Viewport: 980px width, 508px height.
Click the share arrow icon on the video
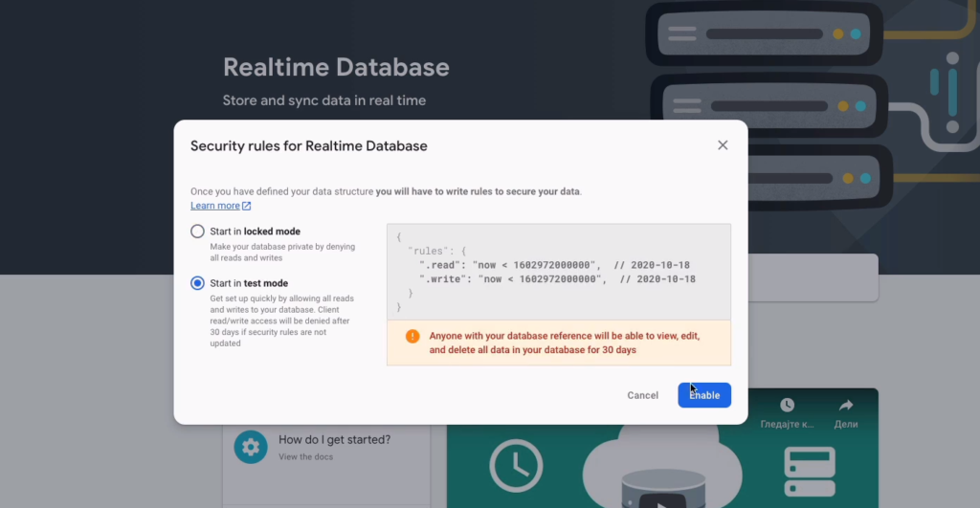[846, 406]
